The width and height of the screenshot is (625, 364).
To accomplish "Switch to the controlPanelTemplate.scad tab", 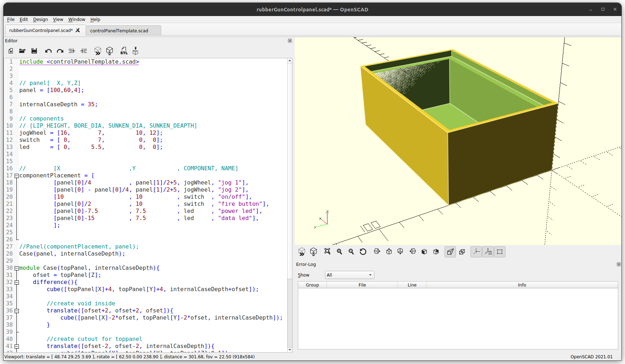I will click(x=119, y=31).
